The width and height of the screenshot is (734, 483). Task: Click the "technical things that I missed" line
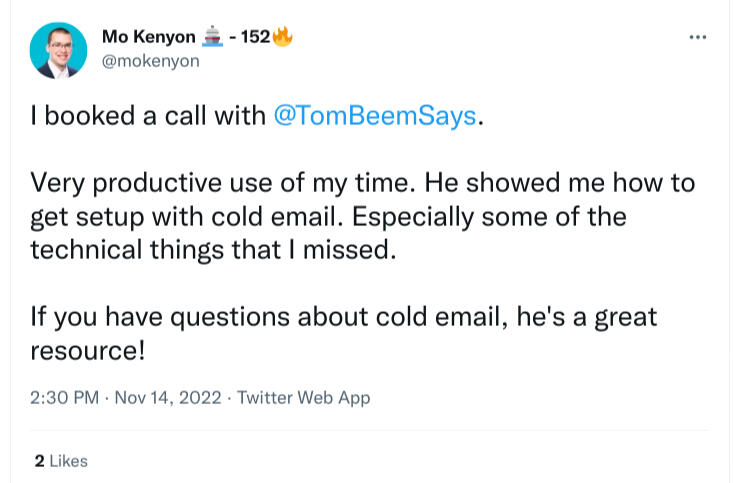[214, 250]
